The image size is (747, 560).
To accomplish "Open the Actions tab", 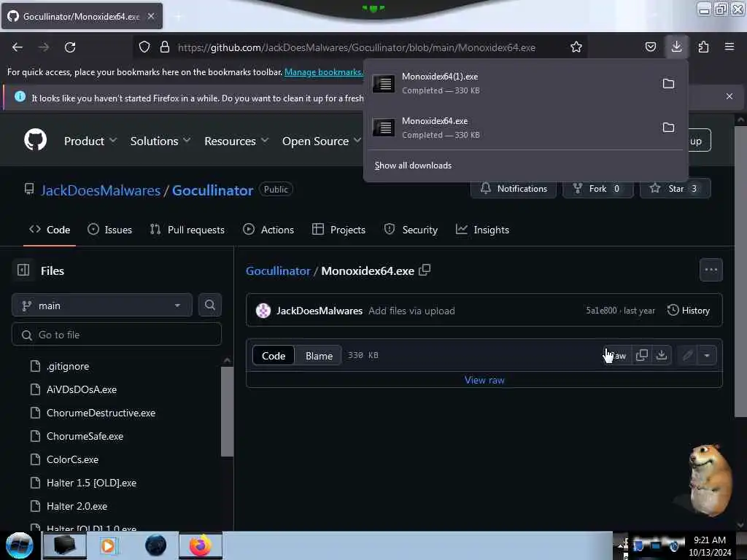I will 268,230.
